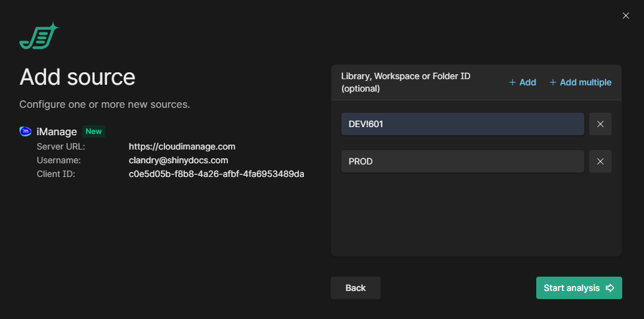Screen dimensions: 644x319
Task: Click the green New badge
Action: tap(93, 131)
